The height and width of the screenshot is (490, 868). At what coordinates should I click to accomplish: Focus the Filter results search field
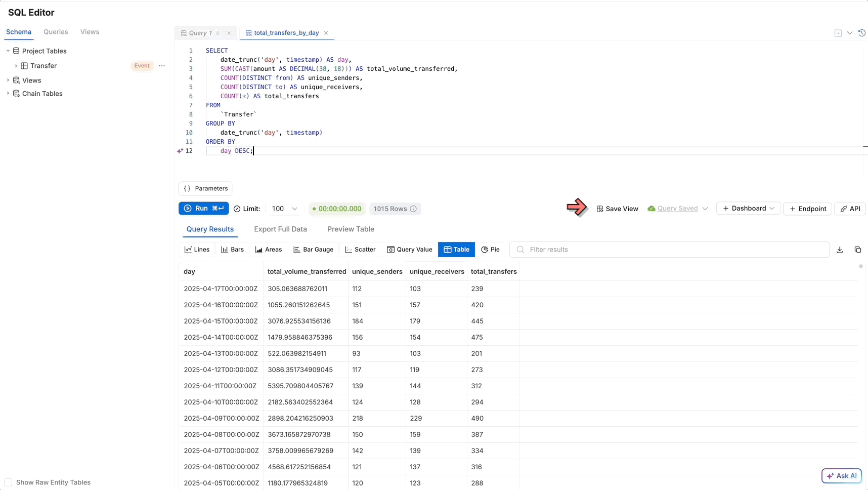coord(669,250)
